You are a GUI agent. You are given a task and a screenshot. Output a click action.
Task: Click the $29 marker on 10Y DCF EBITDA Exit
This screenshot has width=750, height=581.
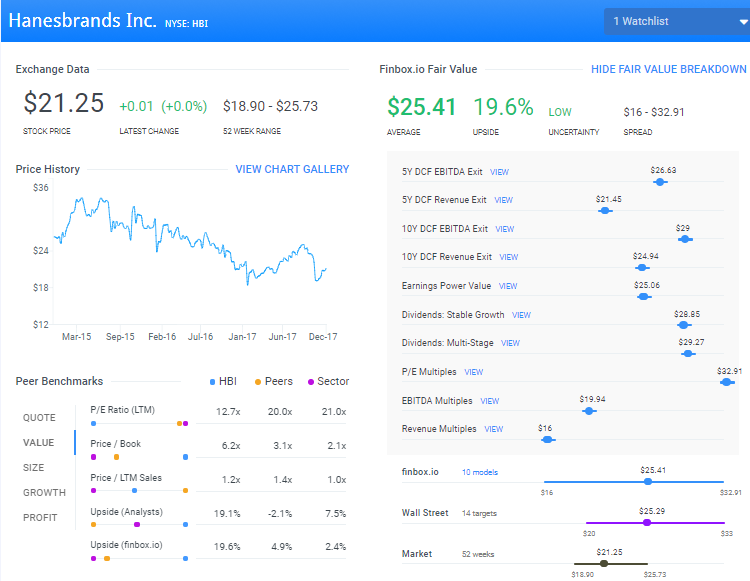coord(685,239)
